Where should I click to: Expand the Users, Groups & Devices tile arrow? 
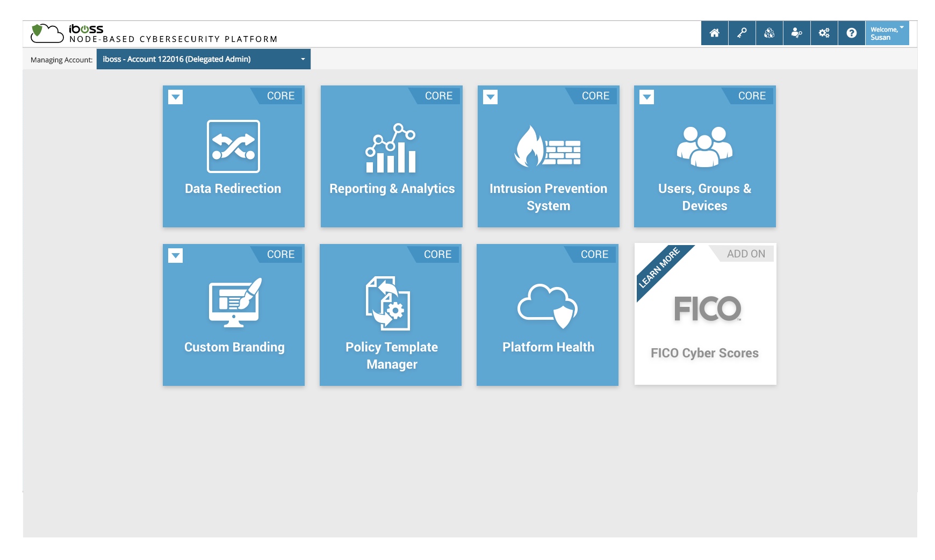click(x=647, y=97)
